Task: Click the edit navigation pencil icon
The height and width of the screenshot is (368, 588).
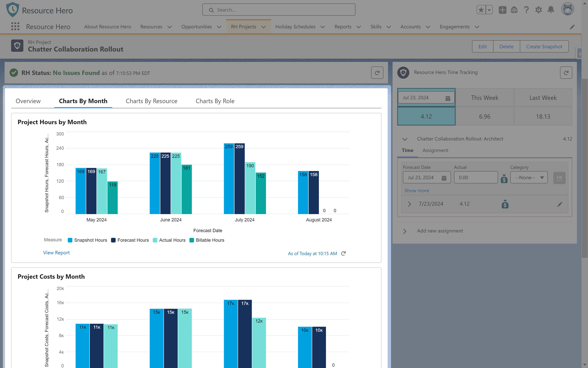Action: point(572,27)
